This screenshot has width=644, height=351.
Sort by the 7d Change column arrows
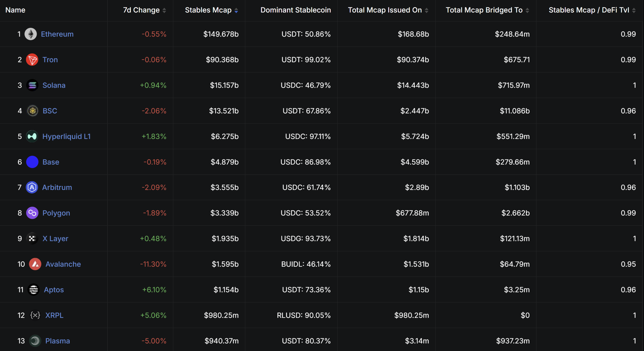[164, 10]
